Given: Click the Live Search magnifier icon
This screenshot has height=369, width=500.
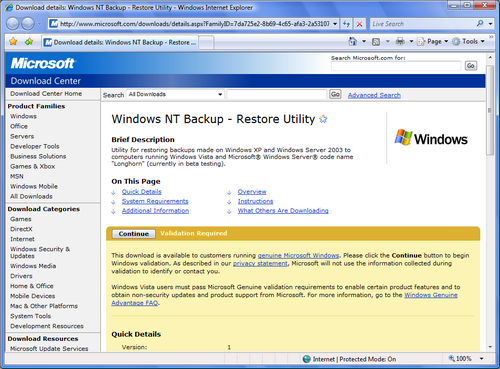Looking at the screenshot, I should click(x=480, y=24).
